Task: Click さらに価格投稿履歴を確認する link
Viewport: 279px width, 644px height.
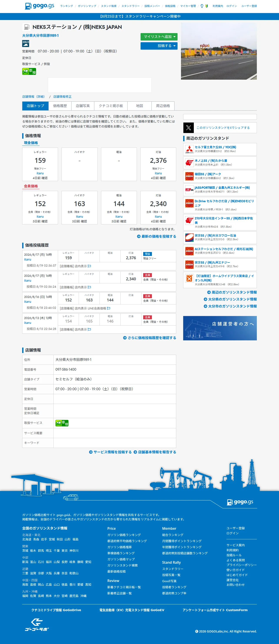Action: point(150,338)
